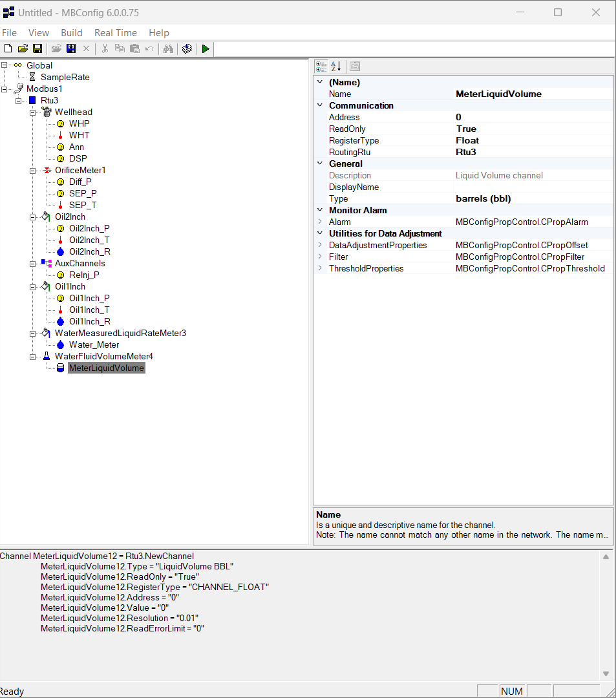Expand the Alarm property row
Image resolution: width=616 pixels, height=698 pixels.
pyautogui.click(x=320, y=222)
